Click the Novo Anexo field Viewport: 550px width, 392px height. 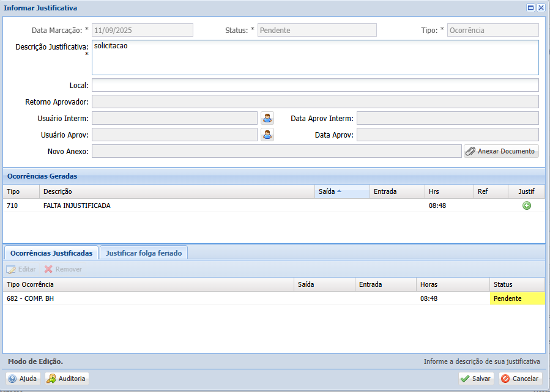click(277, 151)
